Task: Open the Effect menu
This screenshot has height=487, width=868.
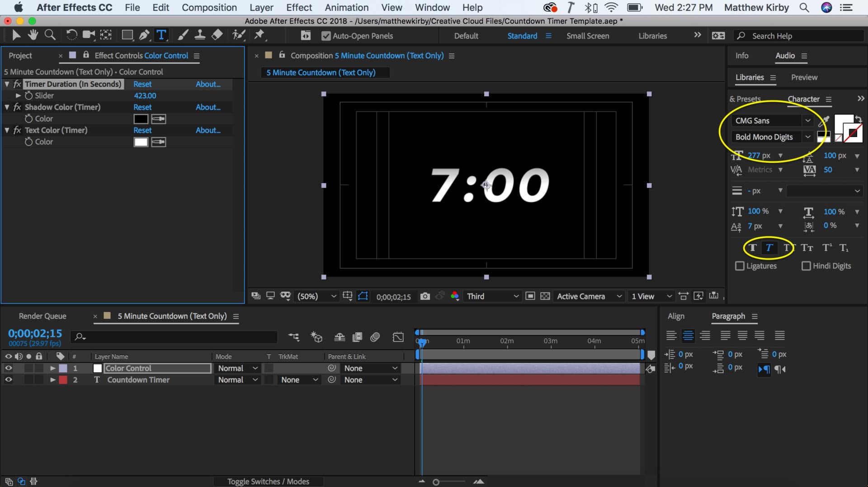Action: click(x=299, y=7)
